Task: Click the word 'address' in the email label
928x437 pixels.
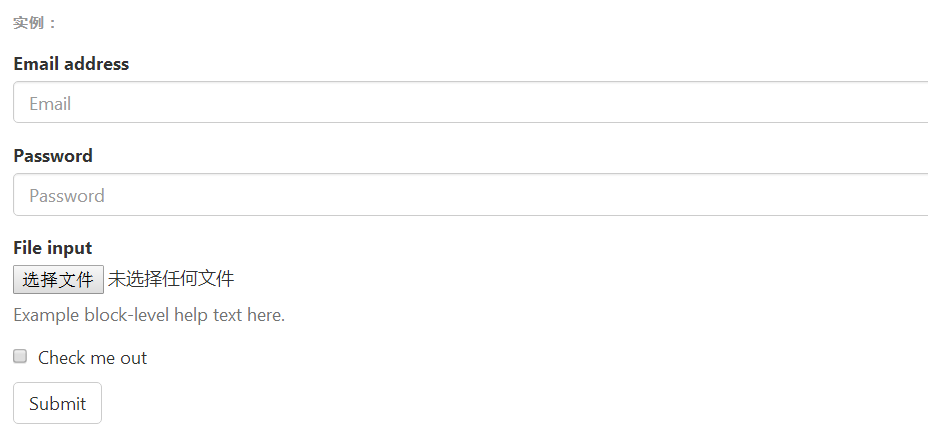Action: (96, 64)
